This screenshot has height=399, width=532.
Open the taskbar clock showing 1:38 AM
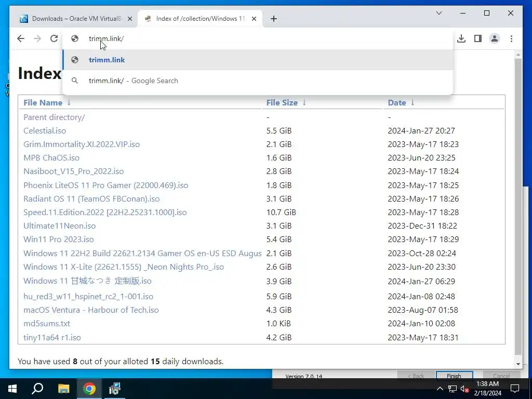tap(487, 389)
